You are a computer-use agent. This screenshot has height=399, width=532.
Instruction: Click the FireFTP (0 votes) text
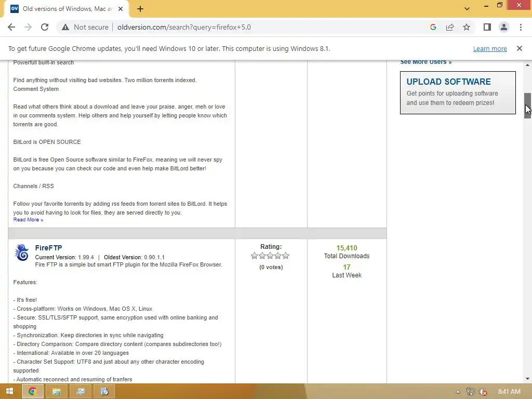click(271, 267)
